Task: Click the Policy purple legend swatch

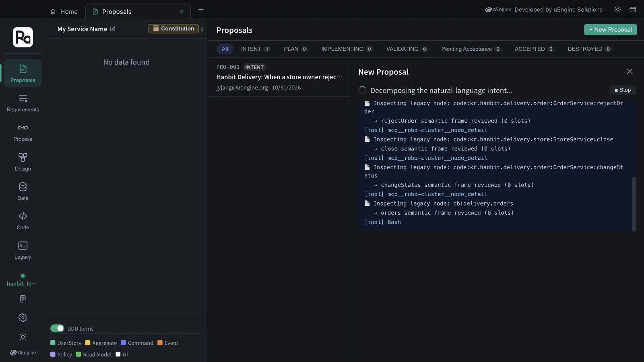Action: pos(53,354)
